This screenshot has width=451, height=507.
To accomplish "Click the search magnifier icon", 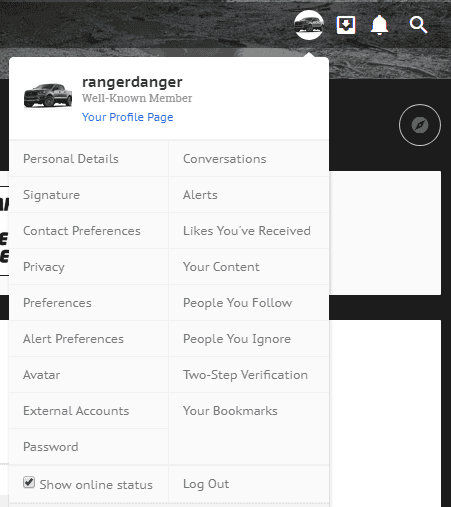I will point(418,25).
